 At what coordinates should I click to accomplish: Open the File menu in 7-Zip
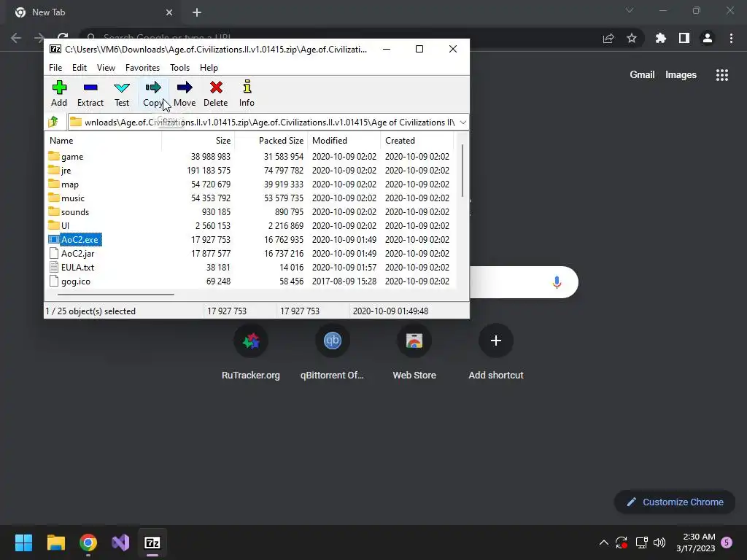point(55,68)
